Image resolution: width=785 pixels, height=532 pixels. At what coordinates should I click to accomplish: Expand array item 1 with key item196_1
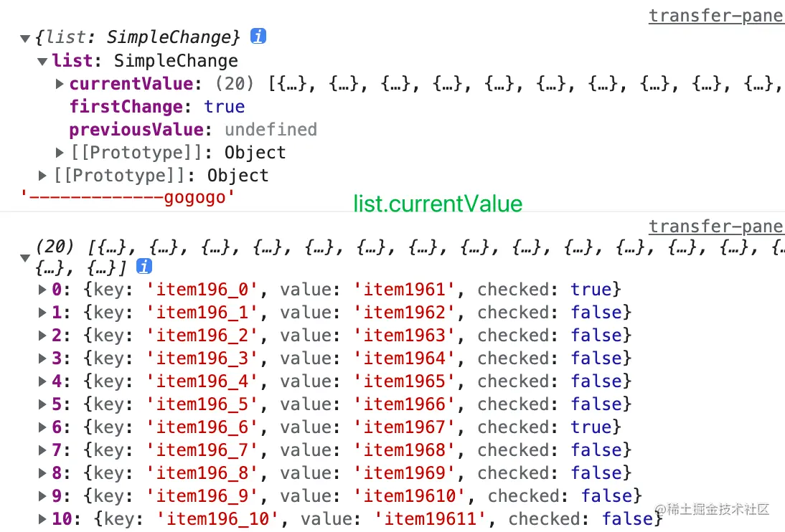pos(43,313)
